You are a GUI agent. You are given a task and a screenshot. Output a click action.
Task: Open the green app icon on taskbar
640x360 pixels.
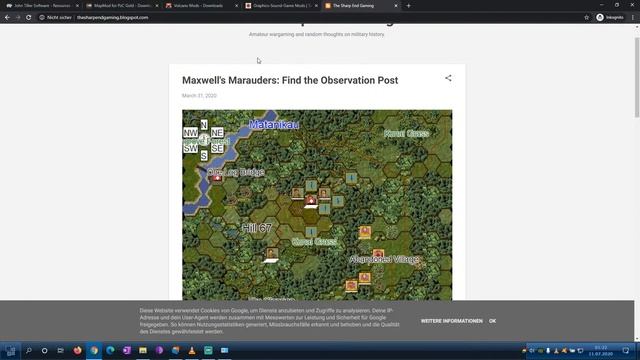[208, 351]
